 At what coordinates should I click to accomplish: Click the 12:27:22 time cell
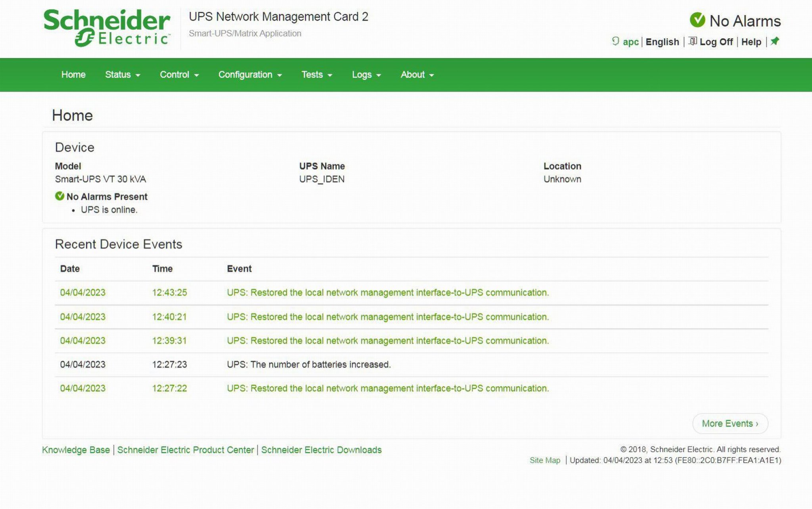(169, 388)
